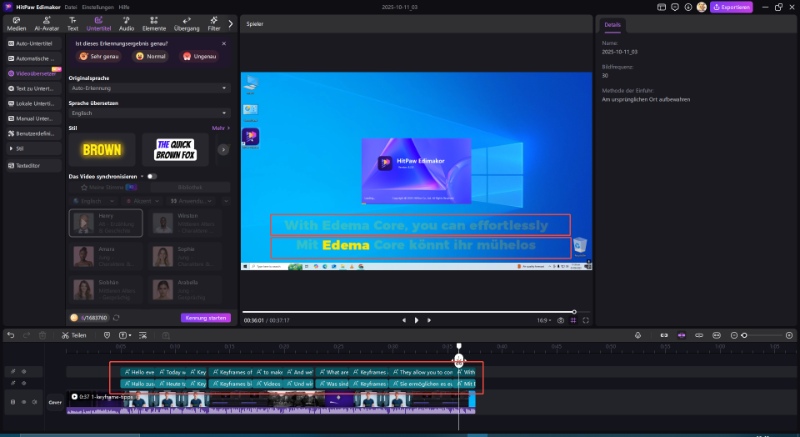Viewport: 800px width, 437px height.
Task: Click the shield marker timeline tool
Action: [107, 335]
